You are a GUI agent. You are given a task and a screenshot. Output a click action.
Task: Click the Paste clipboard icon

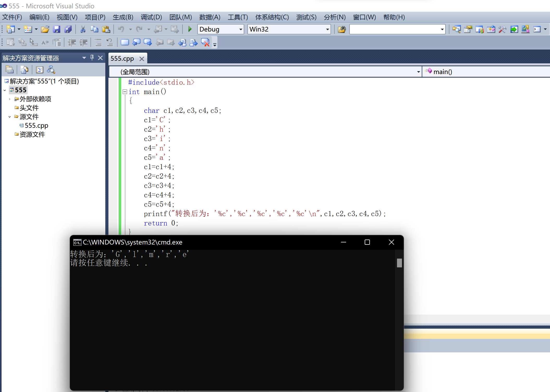pyautogui.click(x=106, y=29)
